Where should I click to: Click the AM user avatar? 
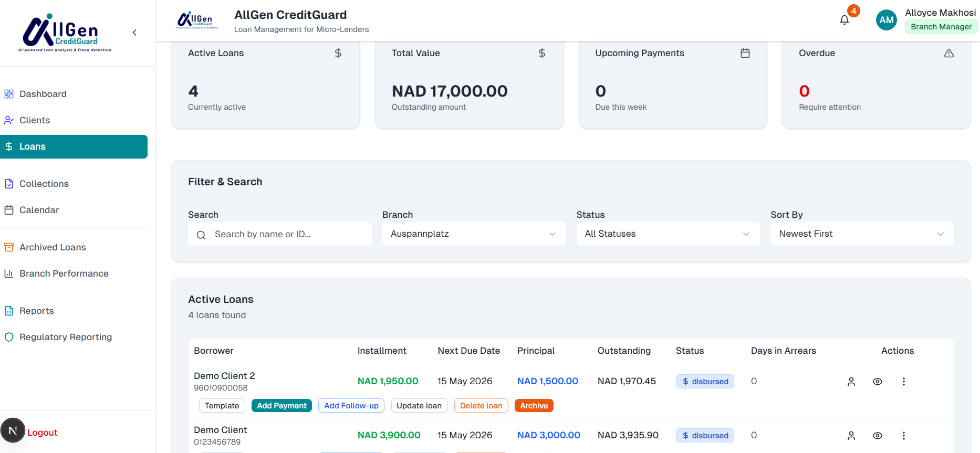click(x=887, y=20)
